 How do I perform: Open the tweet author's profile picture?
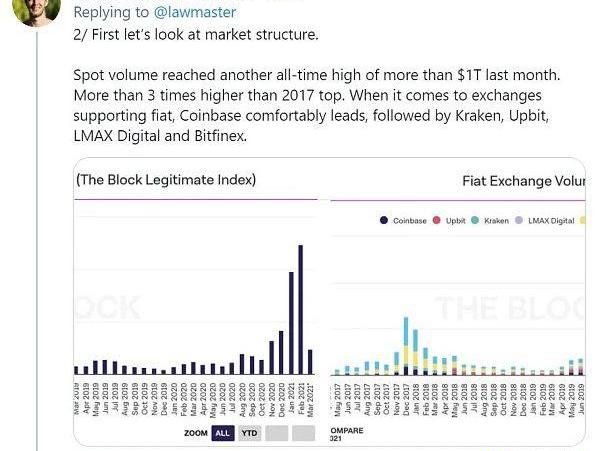pos(37,8)
